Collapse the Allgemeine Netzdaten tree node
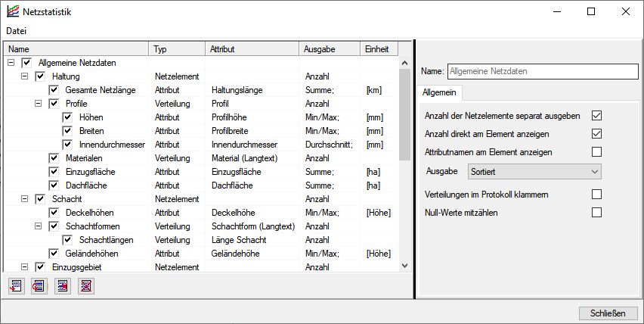The height and width of the screenshot is (324, 644). click(11, 63)
